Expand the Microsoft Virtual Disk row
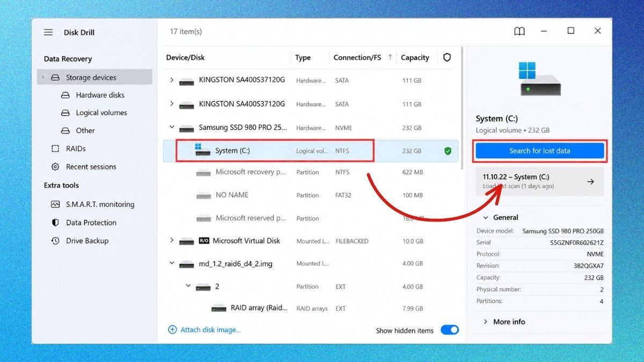Viewport: 644px width, 362px height. coord(172,241)
